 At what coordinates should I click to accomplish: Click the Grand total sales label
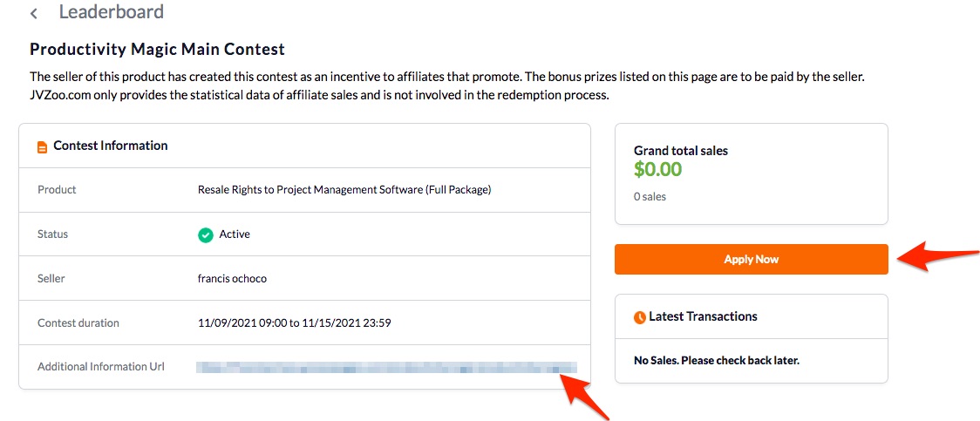tap(681, 151)
